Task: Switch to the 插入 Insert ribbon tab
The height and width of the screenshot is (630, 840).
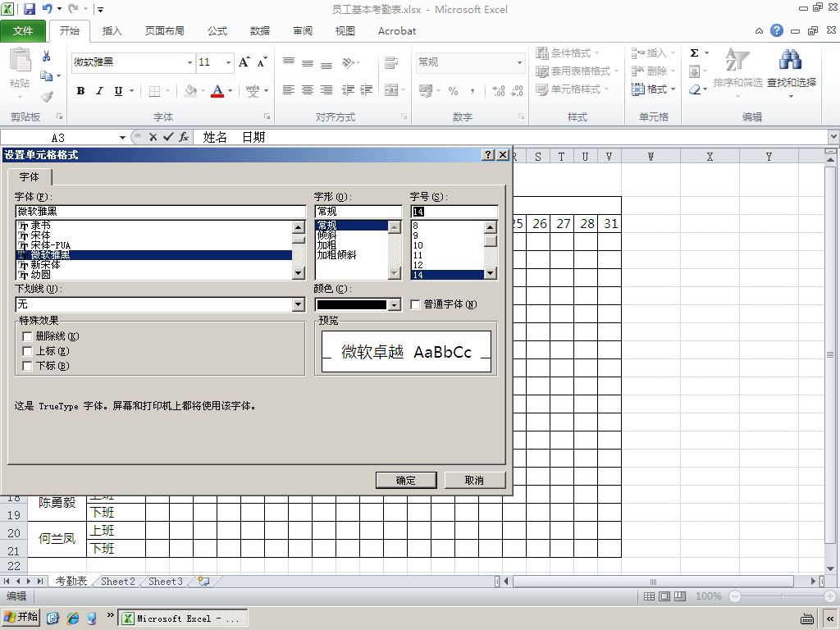Action: (112, 31)
